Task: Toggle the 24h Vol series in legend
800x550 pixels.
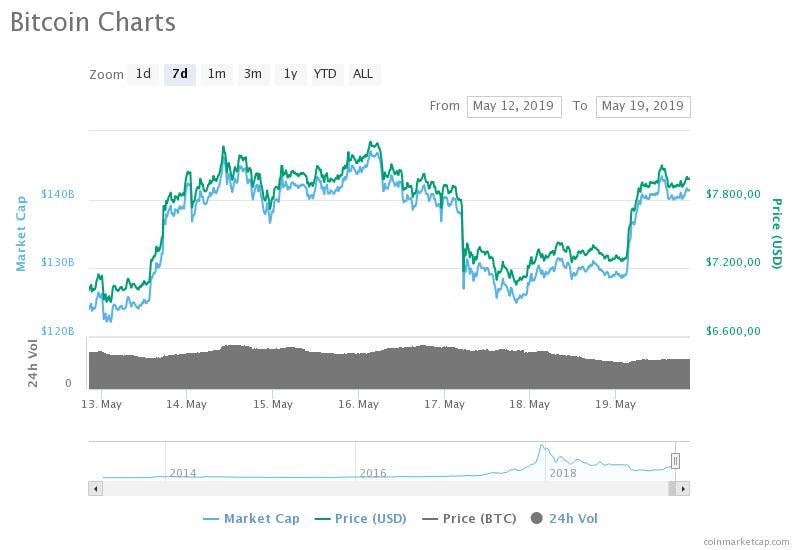Action: click(564, 519)
